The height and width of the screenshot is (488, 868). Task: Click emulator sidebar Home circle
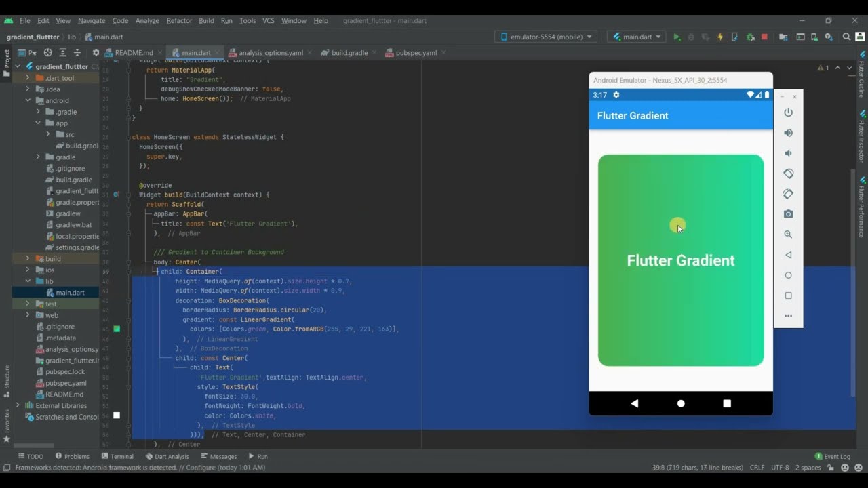[788, 275]
